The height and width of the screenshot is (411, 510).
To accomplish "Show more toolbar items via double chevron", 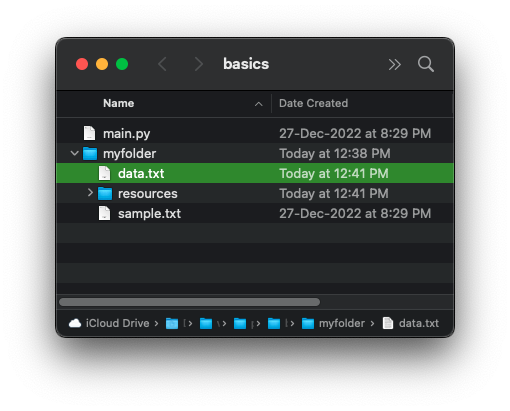I will tap(394, 64).
